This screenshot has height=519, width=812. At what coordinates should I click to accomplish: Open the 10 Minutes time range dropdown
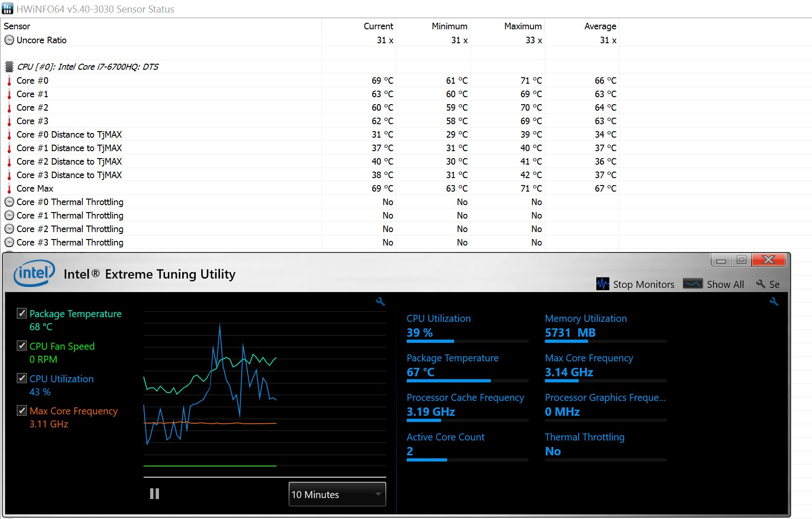(337, 494)
